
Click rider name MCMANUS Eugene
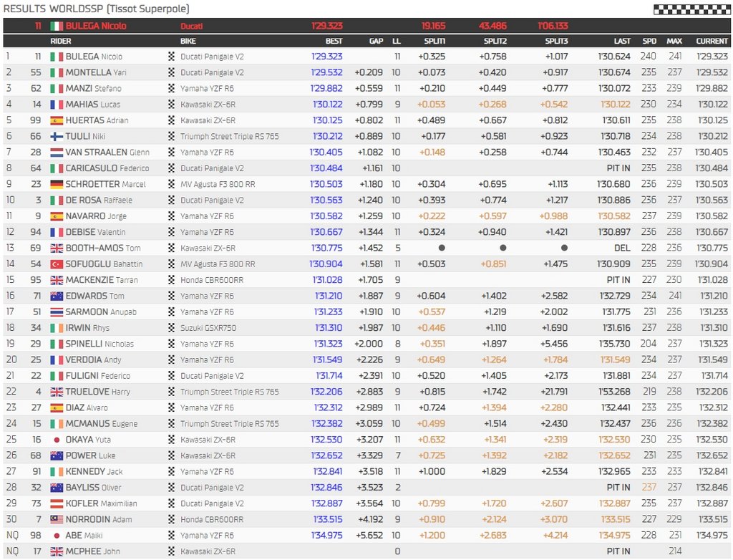click(102, 424)
